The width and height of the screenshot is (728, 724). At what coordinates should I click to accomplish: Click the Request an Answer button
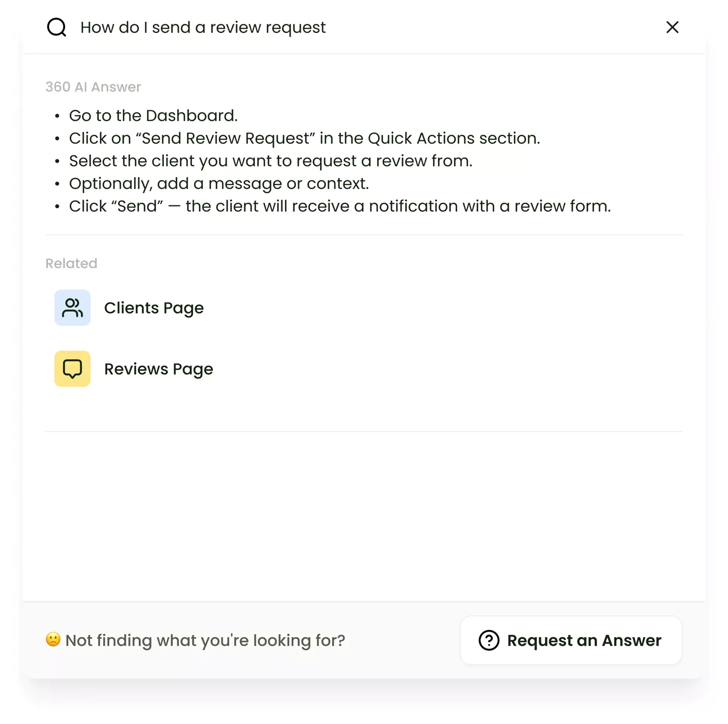click(x=570, y=640)
